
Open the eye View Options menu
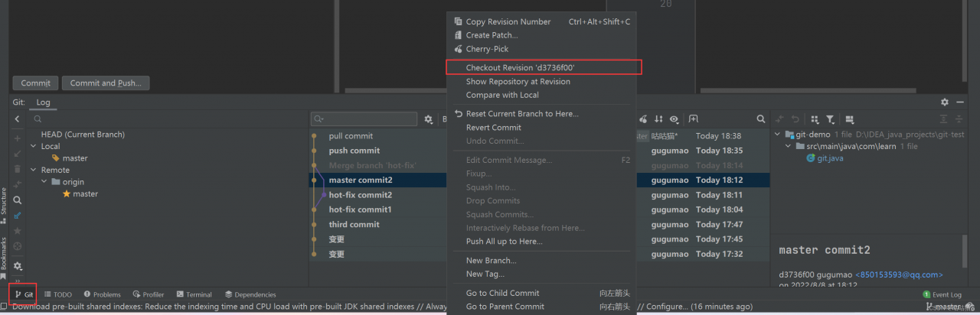(x=674, y=119)
